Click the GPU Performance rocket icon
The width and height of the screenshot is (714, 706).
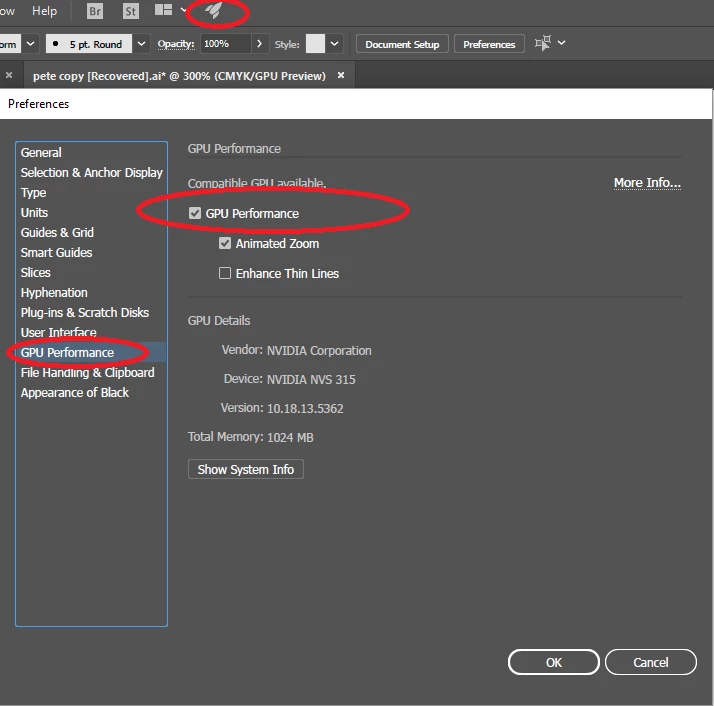(x=213, y=10)
